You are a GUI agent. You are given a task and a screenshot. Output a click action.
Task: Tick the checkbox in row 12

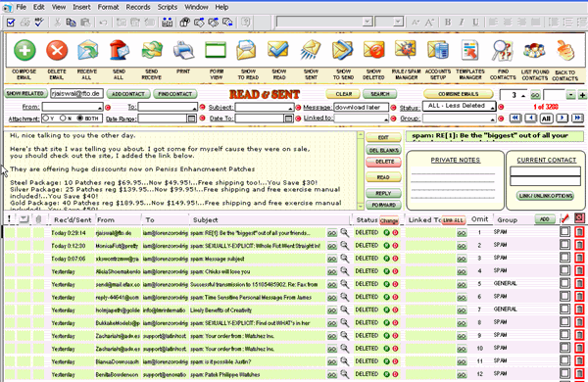(x=564, y=373)
